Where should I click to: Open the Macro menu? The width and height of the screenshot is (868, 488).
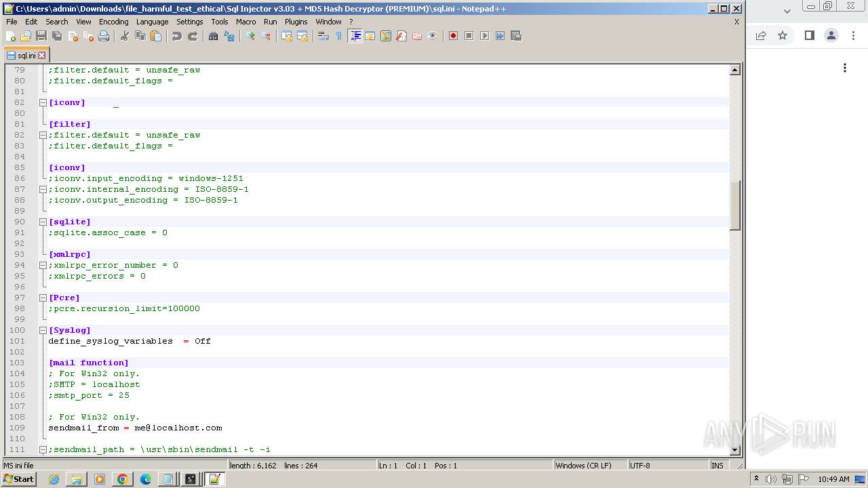pyautogui.click(x=245, y=22)
